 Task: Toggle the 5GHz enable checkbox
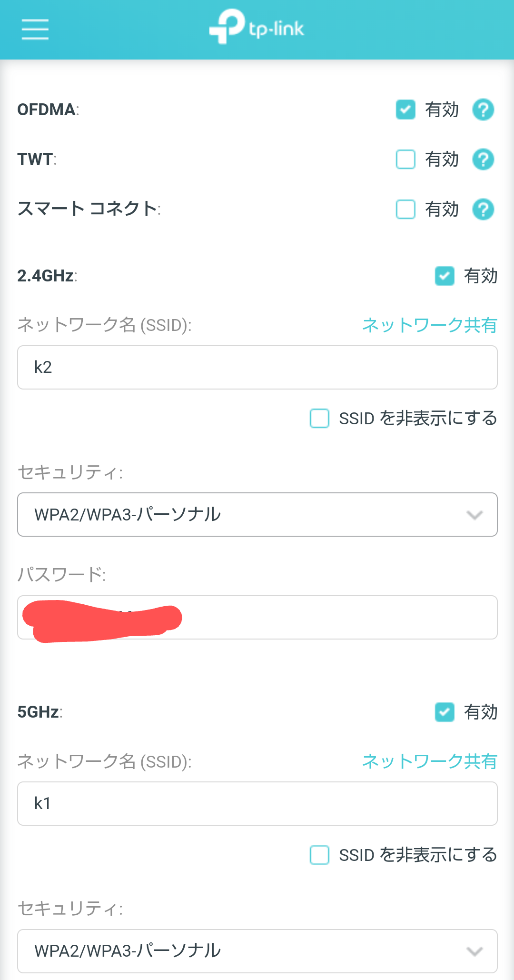tap(445, 712)
